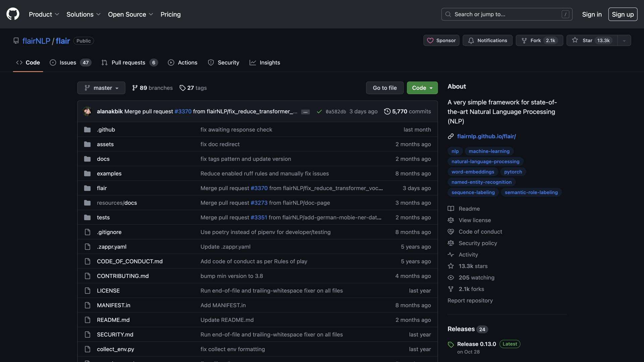Expand the star button options arrow
644x362 pixels.
tap(624, 40)
